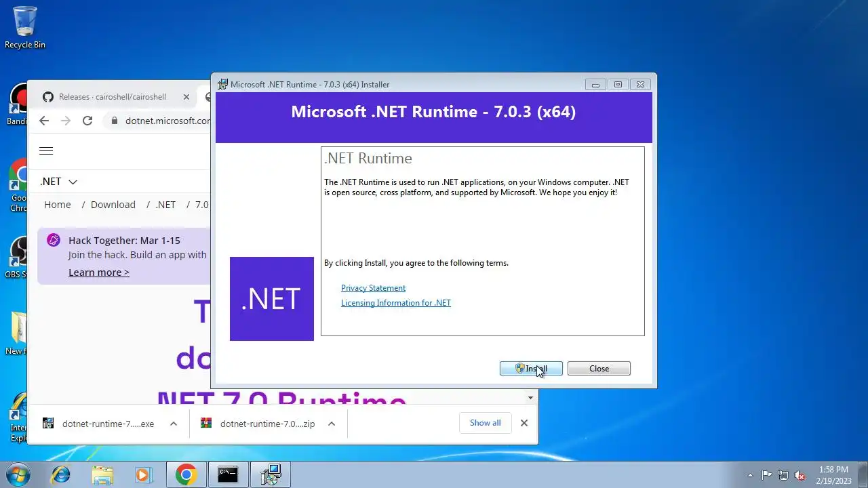The image size is (868, 488).
Task: Go back in the Chrome browser
Action: [44, 121]
